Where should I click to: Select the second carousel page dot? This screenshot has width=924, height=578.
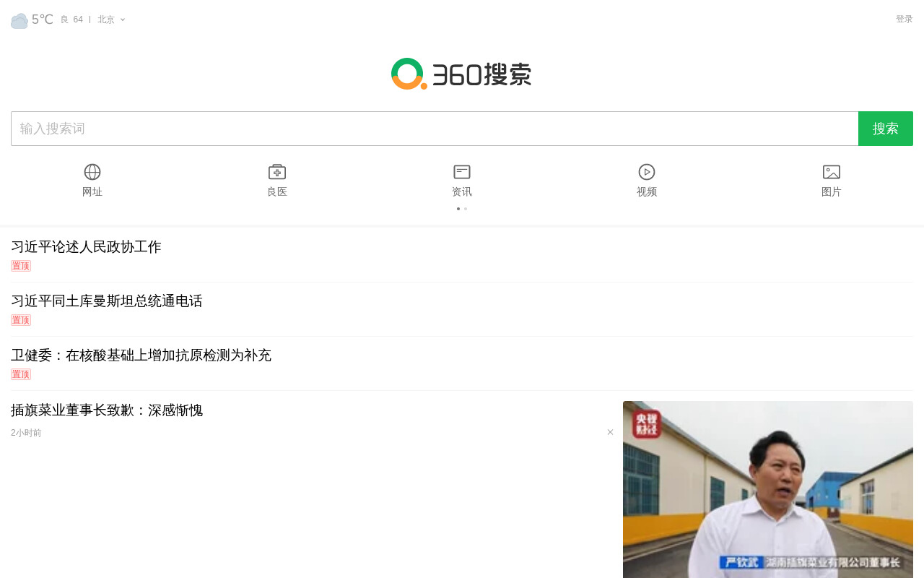tap(466, 209)
